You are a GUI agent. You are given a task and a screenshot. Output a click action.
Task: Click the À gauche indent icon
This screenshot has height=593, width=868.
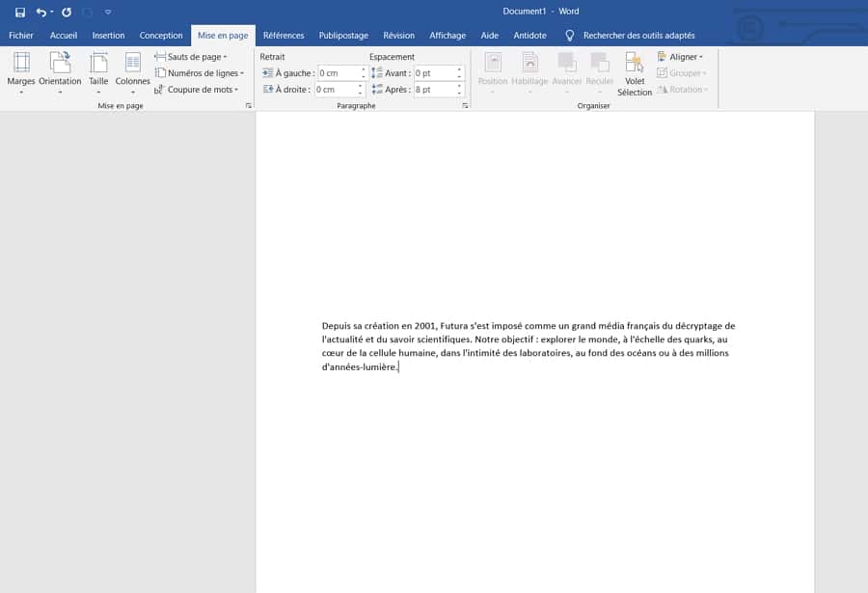point(268,72)
